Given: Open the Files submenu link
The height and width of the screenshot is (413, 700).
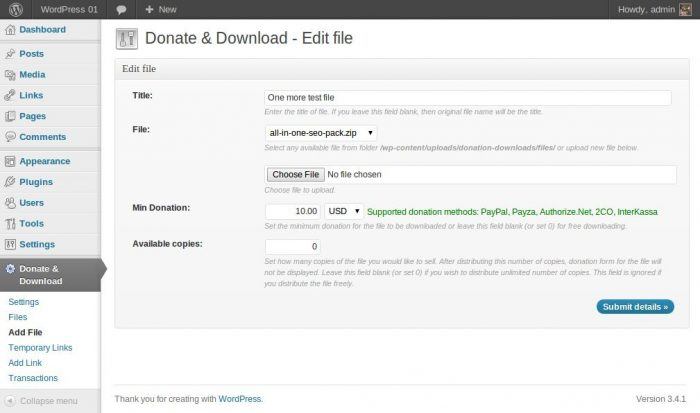Looking at the screenshot, I should click(x=18, y=317).
